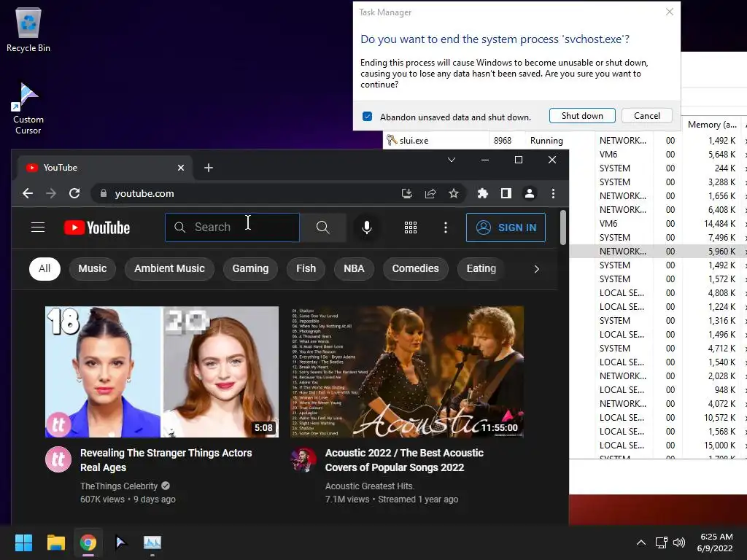Open Chrome extensions puzzle icon
This screenshot has width=747, height=560.
point(483,193)
